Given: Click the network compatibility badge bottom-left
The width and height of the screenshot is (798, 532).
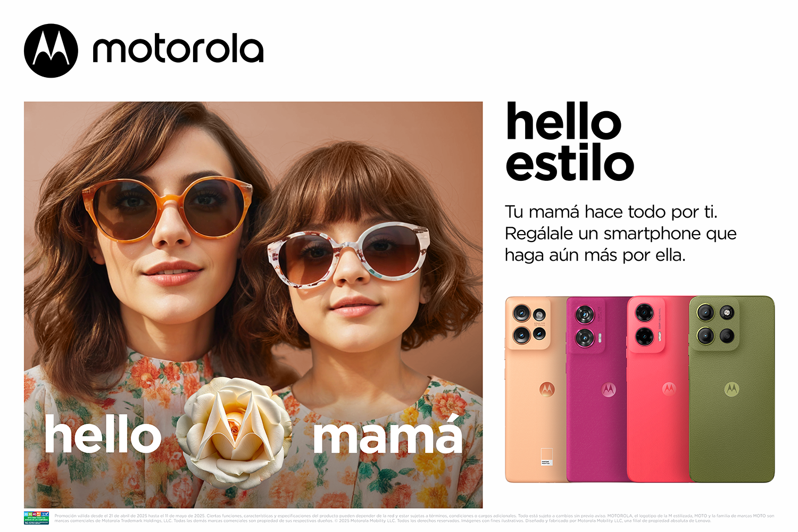Looking at the screenshot, I should pos(37,518).
